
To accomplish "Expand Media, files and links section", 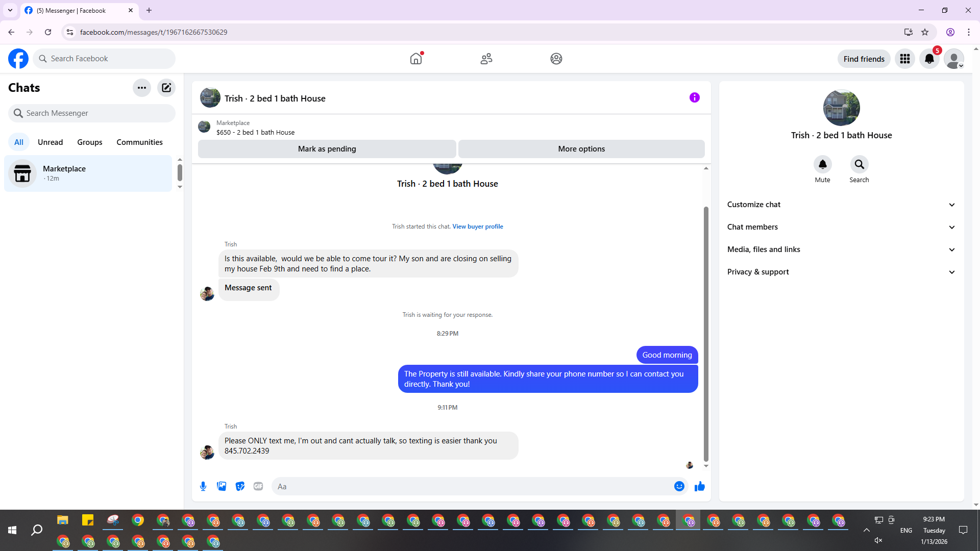I will (841, 249).
